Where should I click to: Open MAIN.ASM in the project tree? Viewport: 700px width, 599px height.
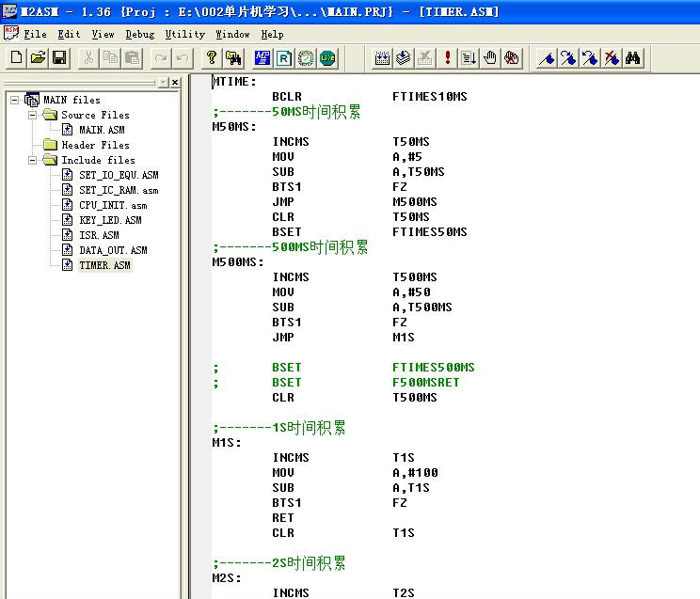point(101,130)
